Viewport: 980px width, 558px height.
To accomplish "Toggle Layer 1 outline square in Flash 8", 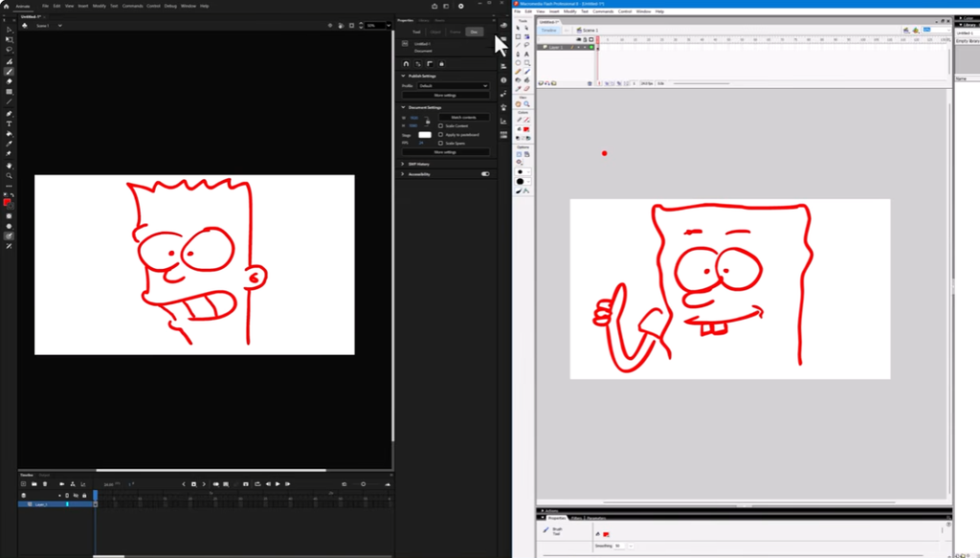I will click(x=591, y=47).
